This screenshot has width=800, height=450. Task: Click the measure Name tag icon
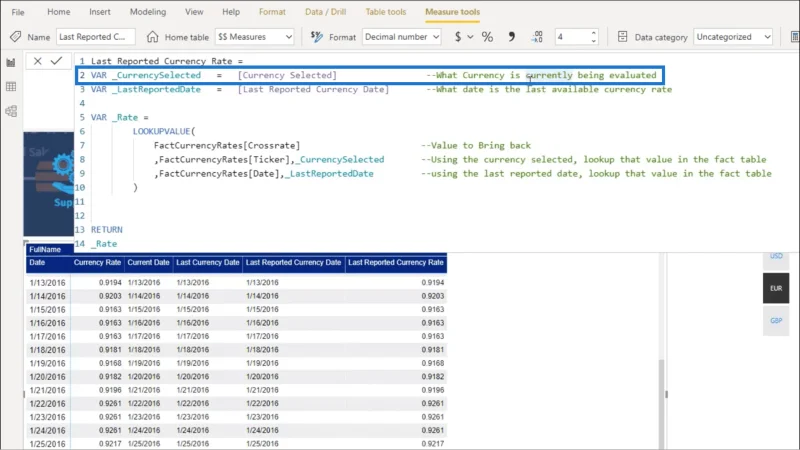pos(16,37)
